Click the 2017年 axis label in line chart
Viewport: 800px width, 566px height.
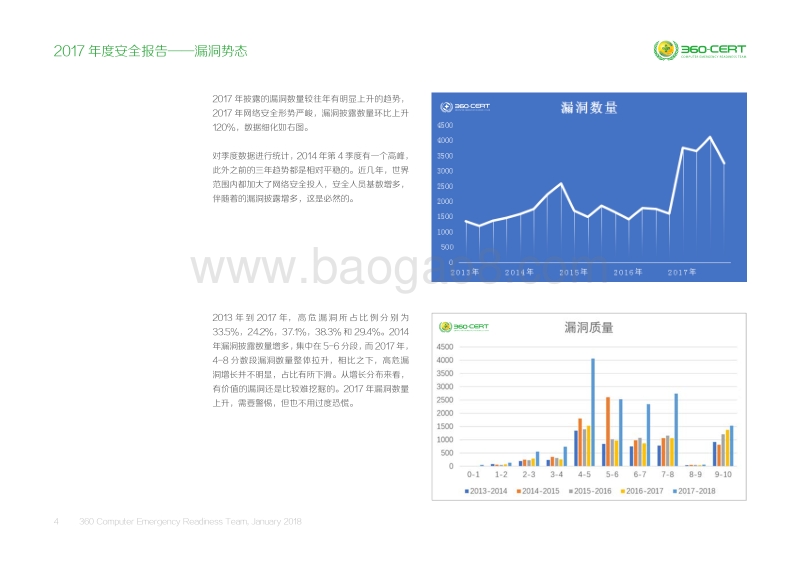tap(682, 273)
